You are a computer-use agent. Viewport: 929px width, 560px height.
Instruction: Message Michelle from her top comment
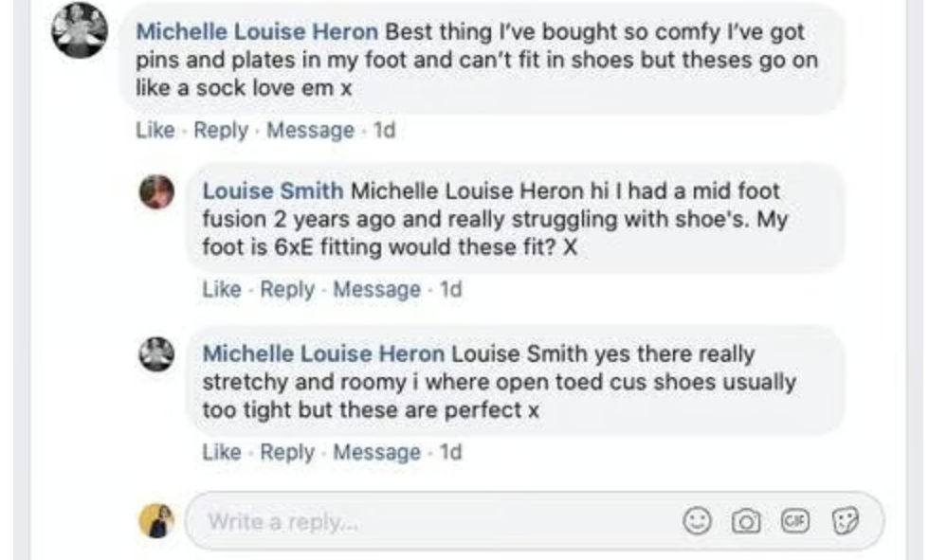pos(310,130)
